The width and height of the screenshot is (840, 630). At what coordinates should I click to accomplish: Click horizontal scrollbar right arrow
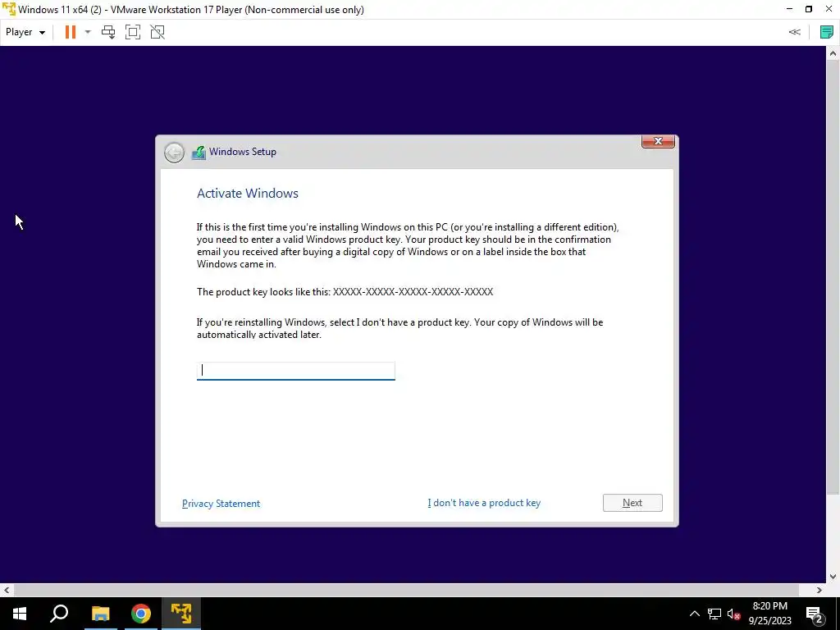pos(819,590)
